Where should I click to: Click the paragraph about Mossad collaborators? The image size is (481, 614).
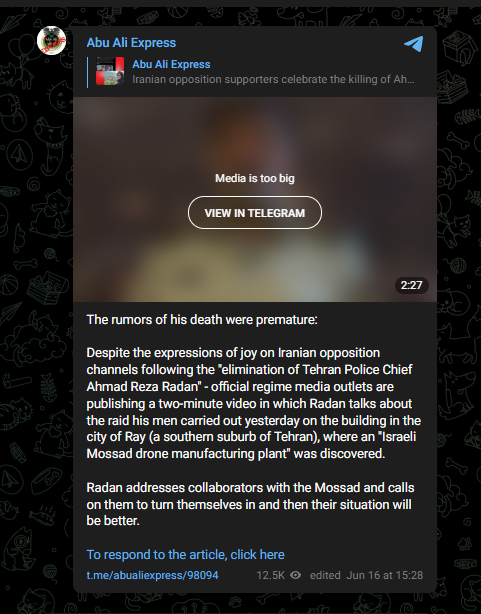tap(250, 504)
